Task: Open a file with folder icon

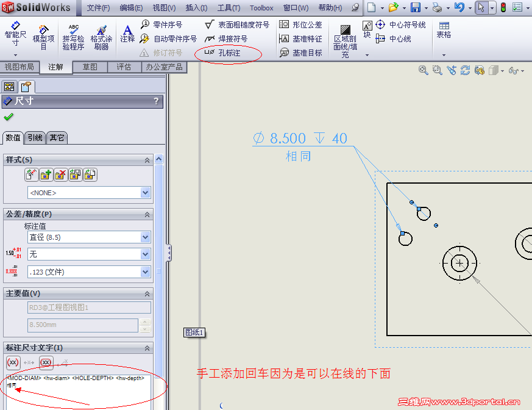Action: point(393,7)
